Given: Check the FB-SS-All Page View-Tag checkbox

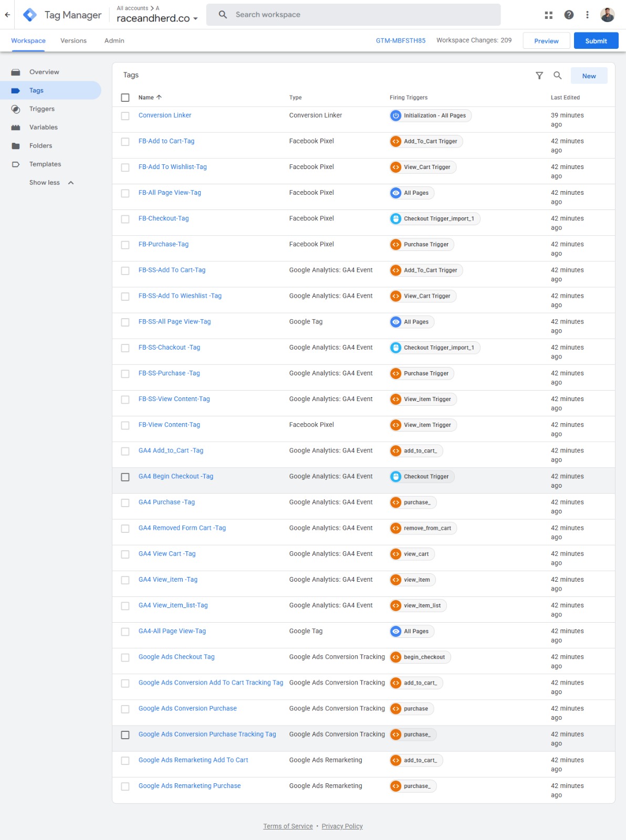Looking at the screenshot, I should (125, 322).
